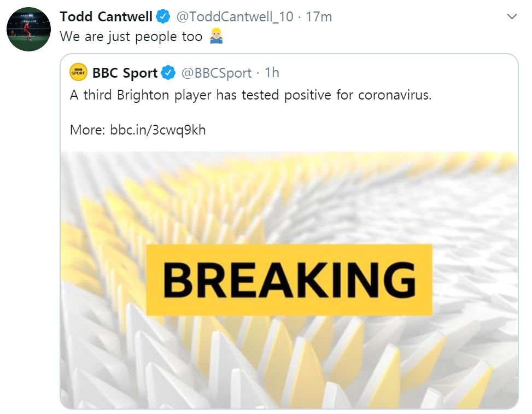532x414 pixels.
Task: Go to the @BBCSport handle
Action: tap(217, 72)
